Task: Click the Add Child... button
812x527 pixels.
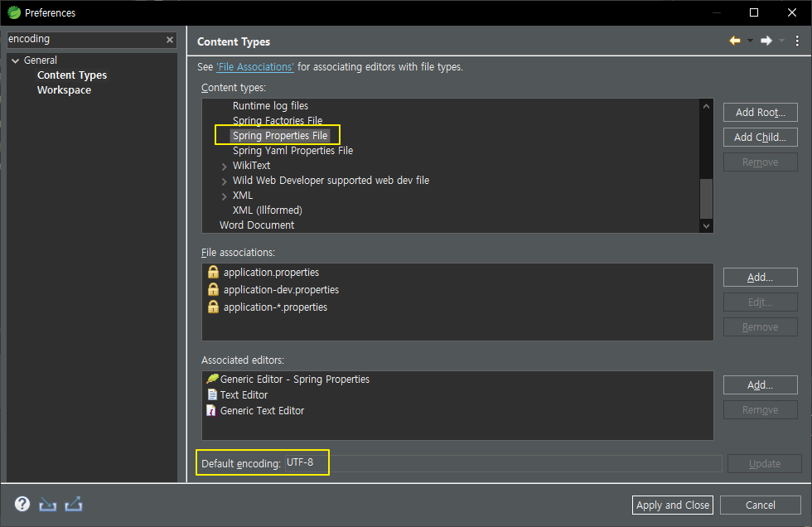Action: pyautogui.click(x=761, y=138)
